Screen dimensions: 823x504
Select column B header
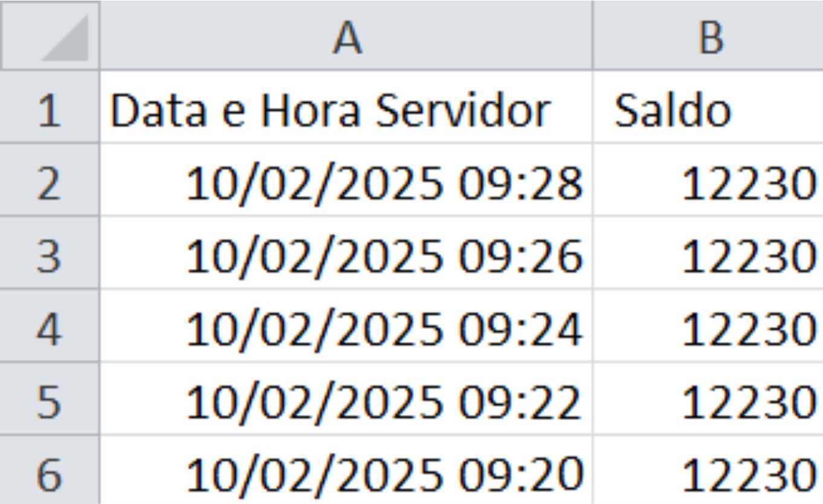tap(708, 35)
